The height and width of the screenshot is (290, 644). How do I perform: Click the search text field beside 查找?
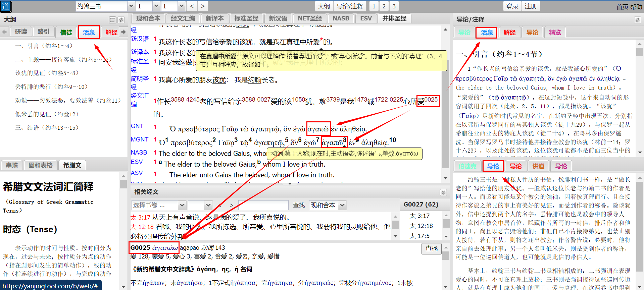coord(263,205)
